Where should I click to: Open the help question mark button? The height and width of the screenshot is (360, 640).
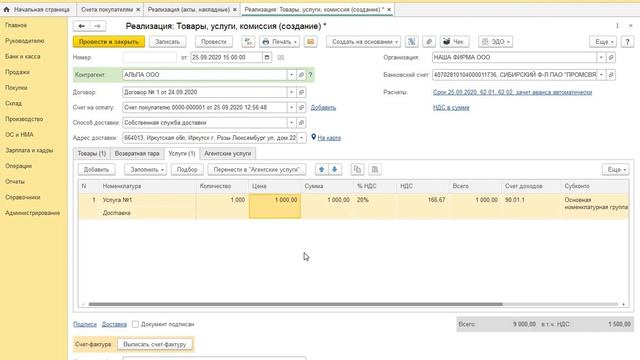pyautogui.click(x=627, y=42)
